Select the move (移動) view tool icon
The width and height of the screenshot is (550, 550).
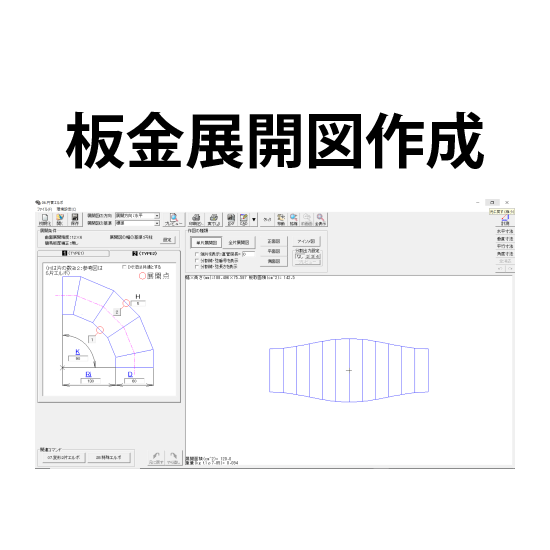click(x=281, y=219)
